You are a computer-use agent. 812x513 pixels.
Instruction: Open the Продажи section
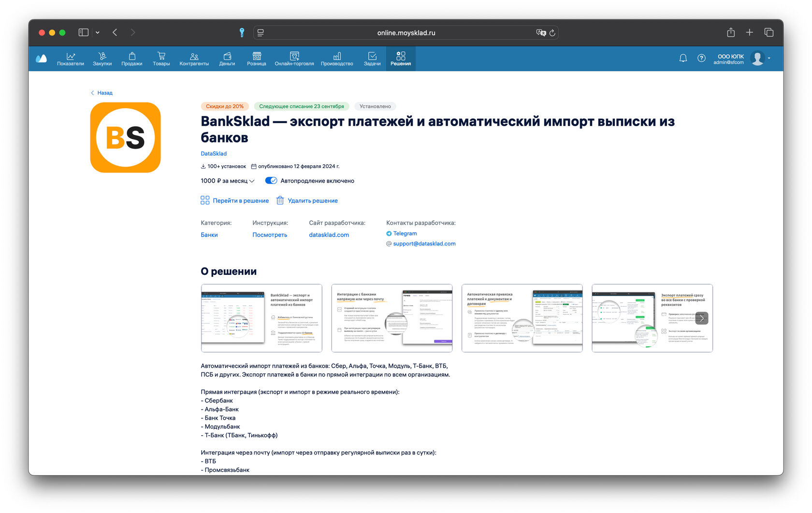pyautogui.click(x=132, y=59)
